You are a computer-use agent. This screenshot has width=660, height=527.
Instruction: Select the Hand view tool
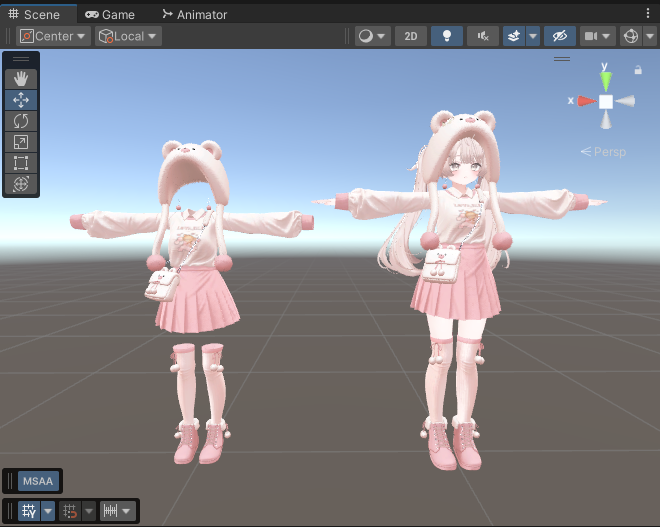point(21,79)
